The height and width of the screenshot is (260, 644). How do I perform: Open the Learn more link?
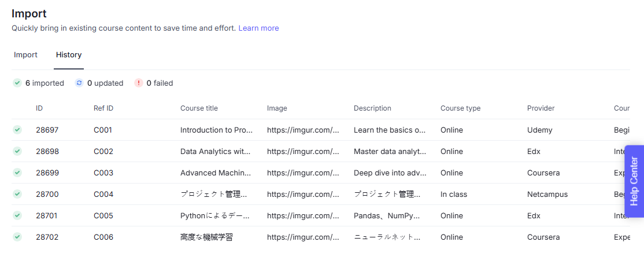click(258, 28)
